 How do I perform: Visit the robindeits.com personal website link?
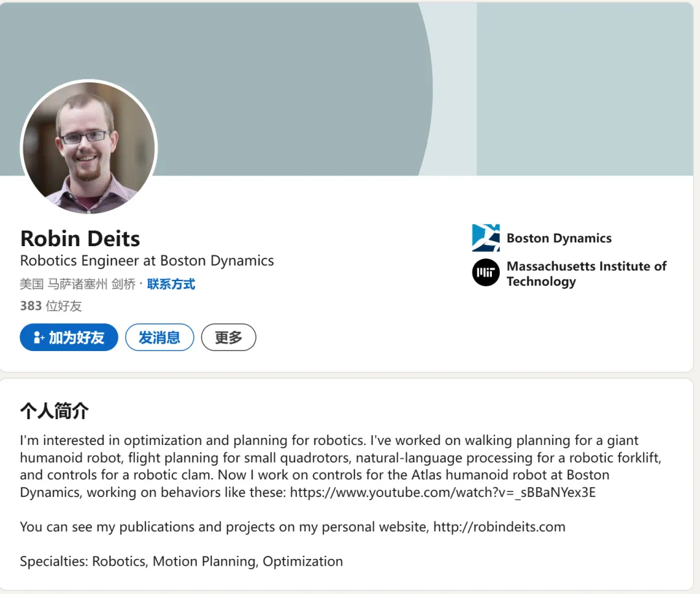point(499,527)
